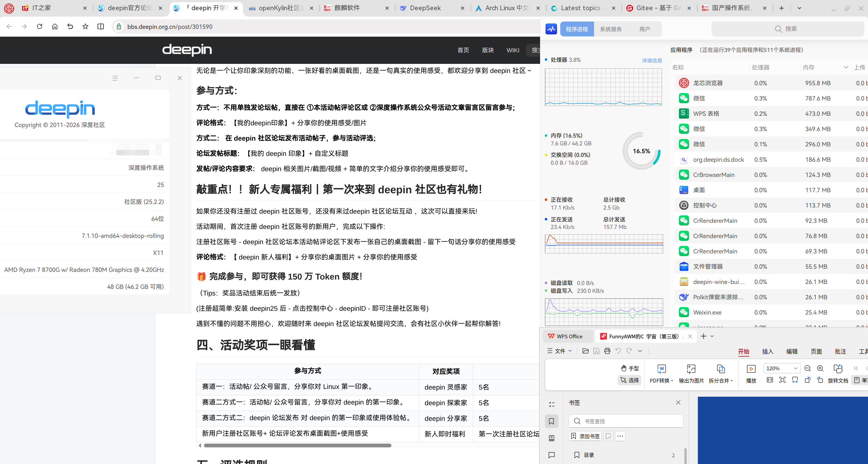Zoom out the WPS PDF view
The width and height of the screenshot is (868, 464).
point(808,368)
